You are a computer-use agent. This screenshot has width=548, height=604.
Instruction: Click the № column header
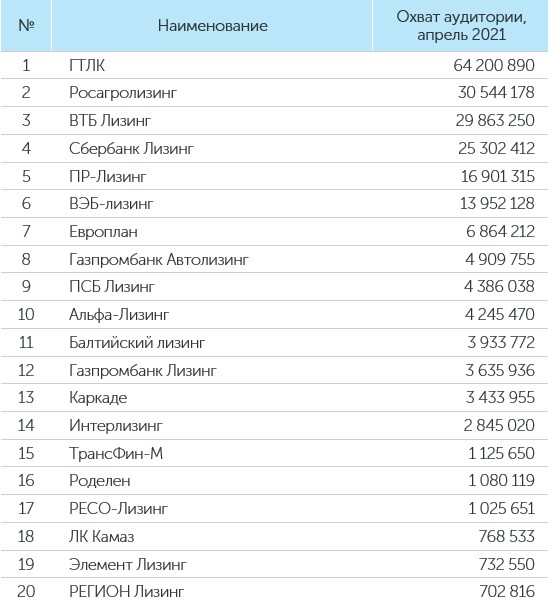click(x=26, y=26)
